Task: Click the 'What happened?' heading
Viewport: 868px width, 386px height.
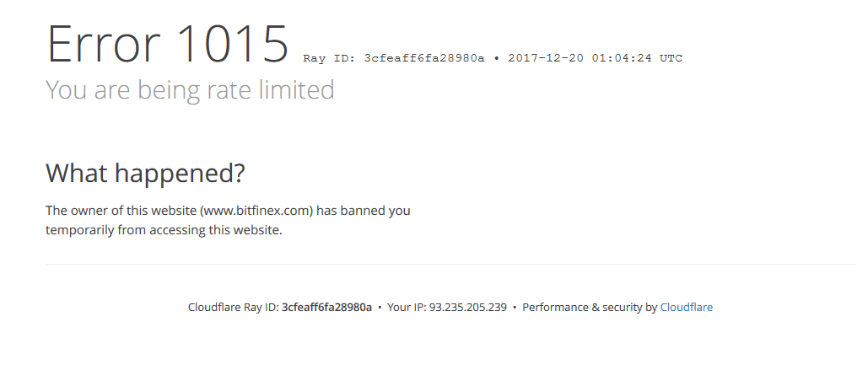Action: point(145,173)
